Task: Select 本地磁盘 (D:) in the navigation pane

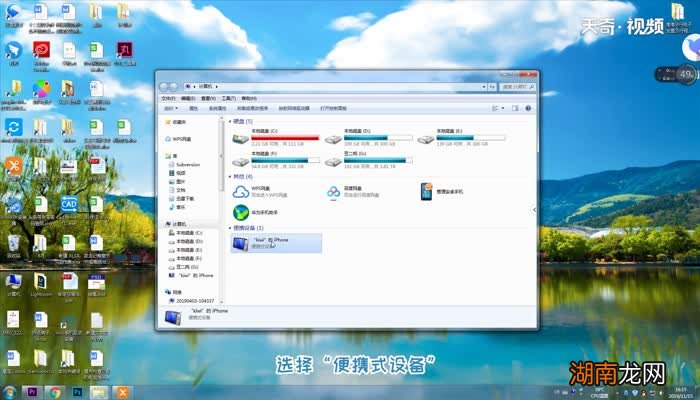Action: click(186, 242)
